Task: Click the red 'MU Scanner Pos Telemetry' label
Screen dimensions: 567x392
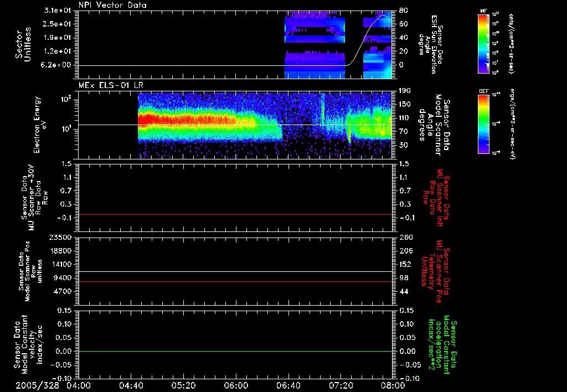Action: pos(435,271)
